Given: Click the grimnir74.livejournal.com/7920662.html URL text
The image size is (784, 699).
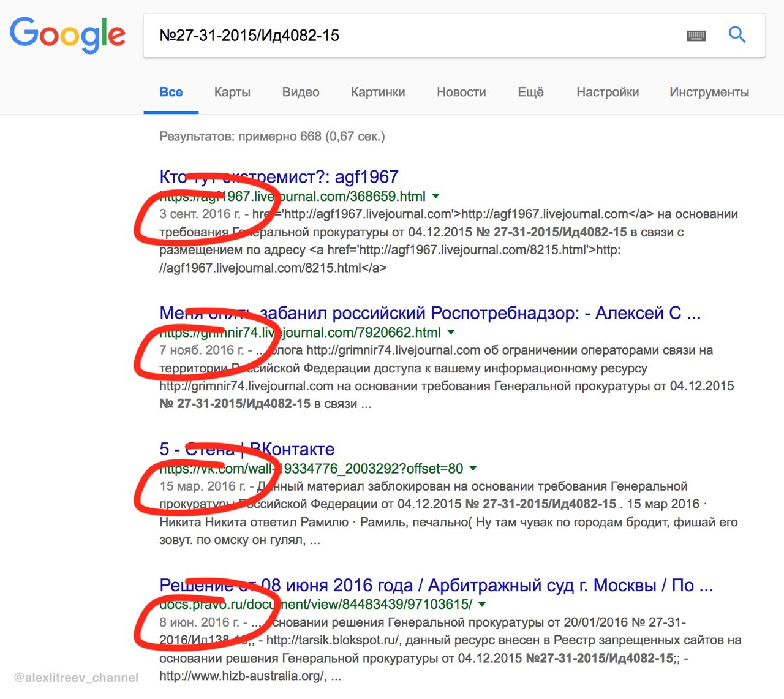Looking at the screenshot, I should (x=300, y=333).
